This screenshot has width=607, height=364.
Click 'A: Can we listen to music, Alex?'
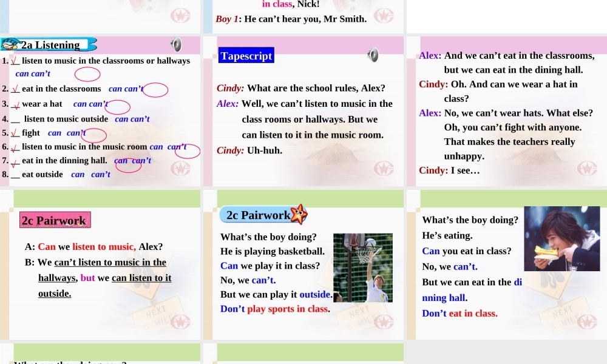click(x=93, y=247)
